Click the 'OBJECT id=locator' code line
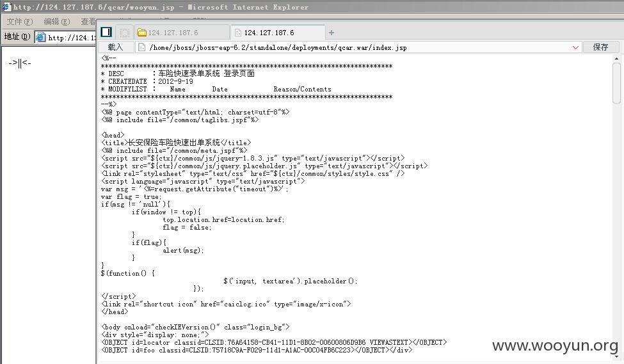The height and width of the screenshot is (364, 624). tap(274, 342)
